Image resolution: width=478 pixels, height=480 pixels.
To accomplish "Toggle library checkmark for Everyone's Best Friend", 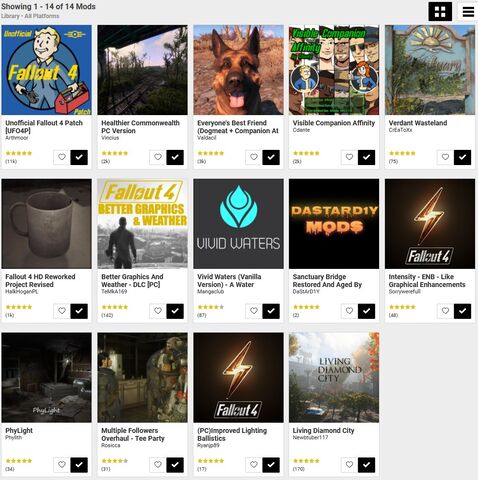I will [271, 157].
